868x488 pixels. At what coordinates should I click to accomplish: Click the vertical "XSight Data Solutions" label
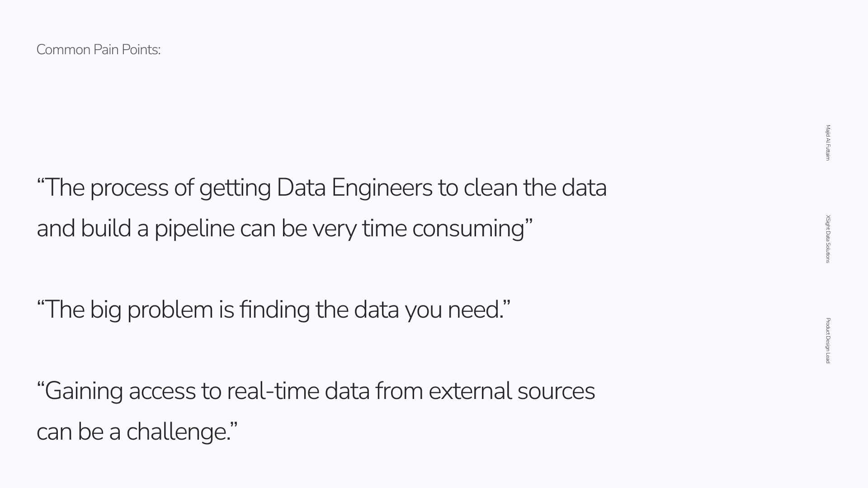(828, 239)
